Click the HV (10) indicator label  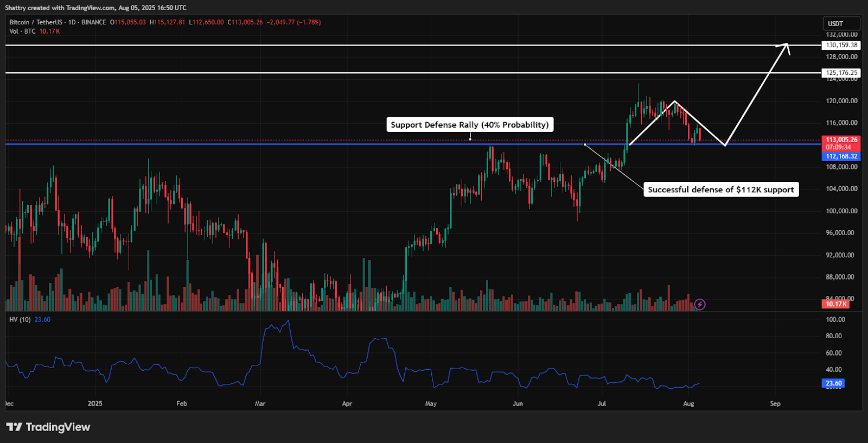pyautogui.click(x=20, y=320)
